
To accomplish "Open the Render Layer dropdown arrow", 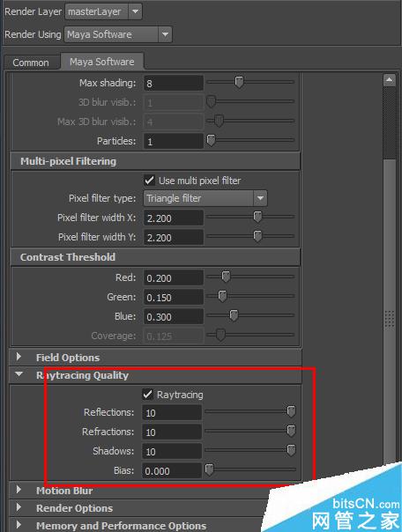I will [135, 11].
